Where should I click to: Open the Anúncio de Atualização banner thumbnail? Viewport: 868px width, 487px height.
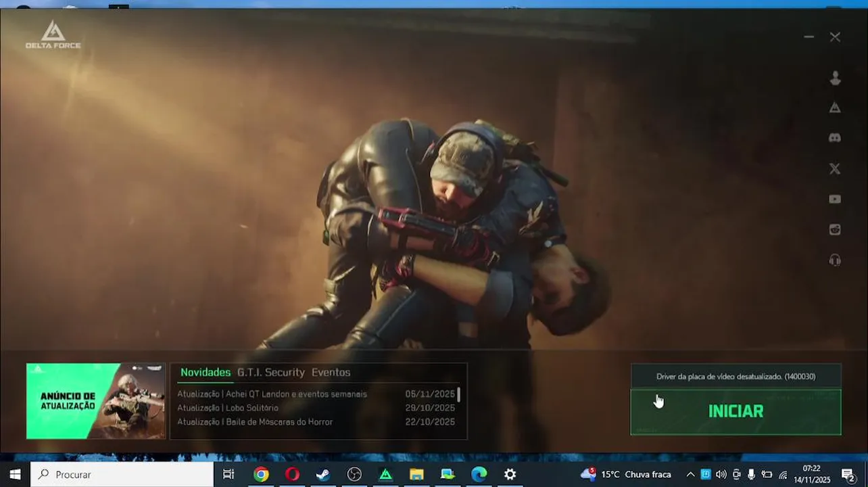click(96, 401)
